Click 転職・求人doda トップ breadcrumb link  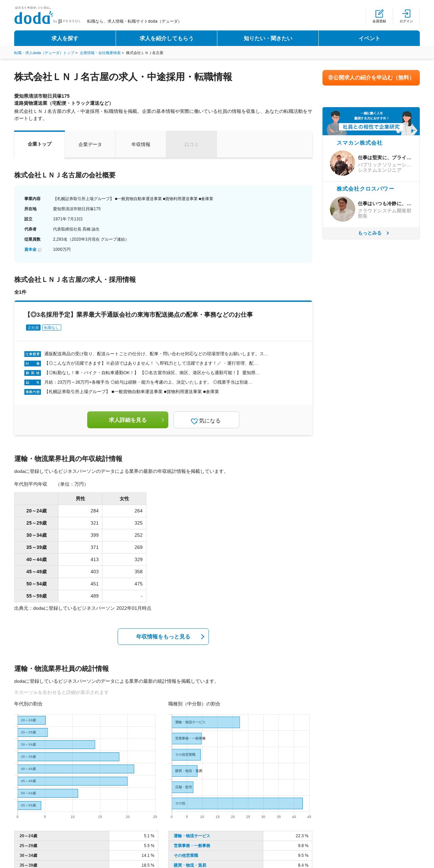(x=44, y=53)
